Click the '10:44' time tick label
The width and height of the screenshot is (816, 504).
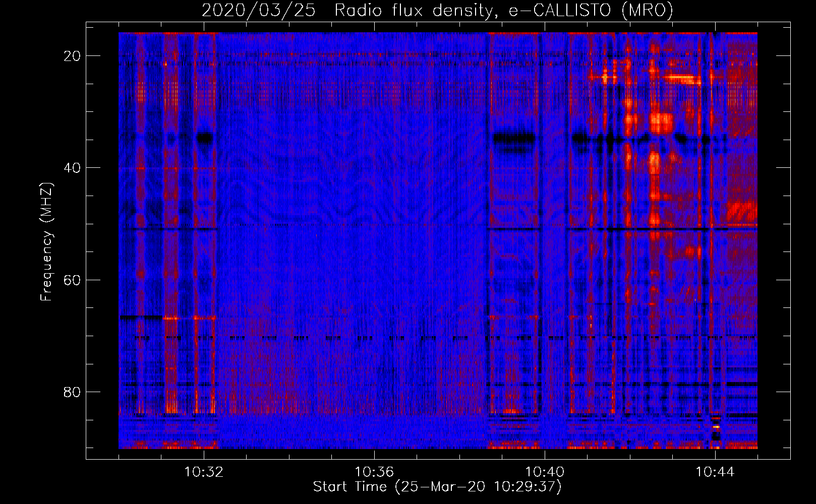pyautogui.click(x=715, y=472)
